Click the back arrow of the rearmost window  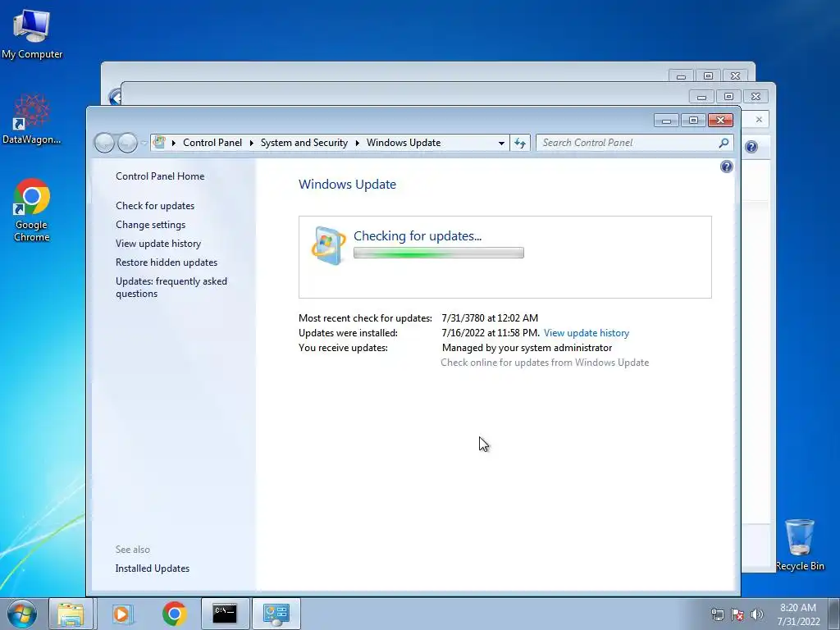(115, 98)
